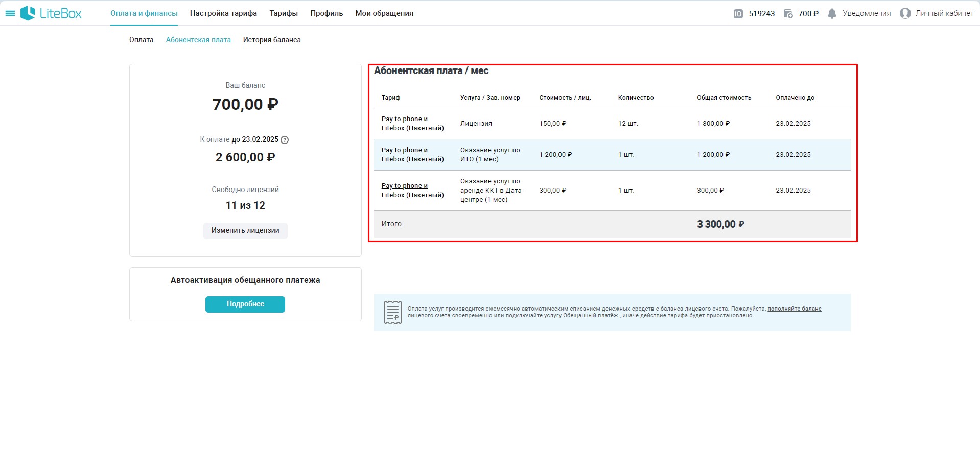Open Личный кабинет link
This screenshot has height=450, width=980.
click(944, 13)
